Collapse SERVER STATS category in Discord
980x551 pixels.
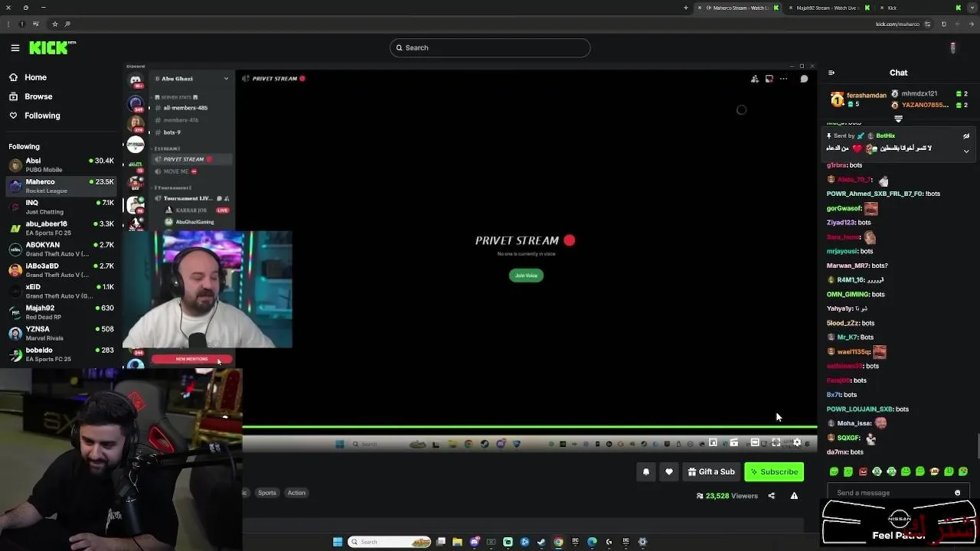(175, 97)
